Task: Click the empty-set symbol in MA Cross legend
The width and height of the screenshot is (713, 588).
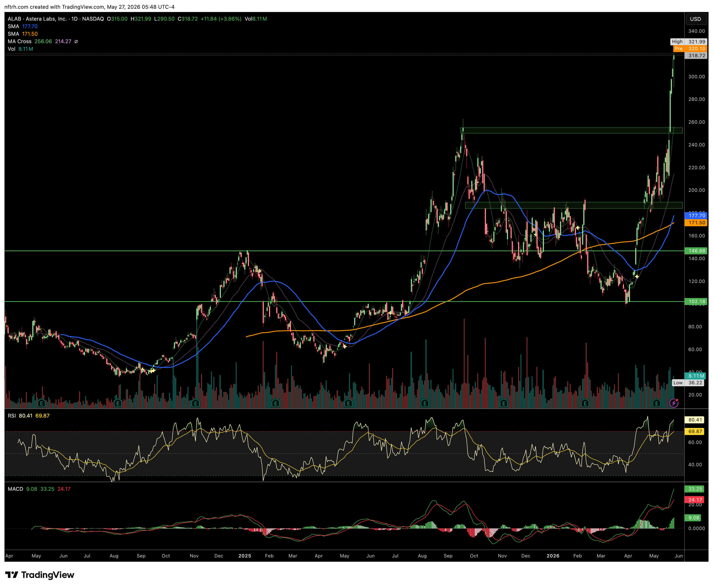Action: click(76, 41)
